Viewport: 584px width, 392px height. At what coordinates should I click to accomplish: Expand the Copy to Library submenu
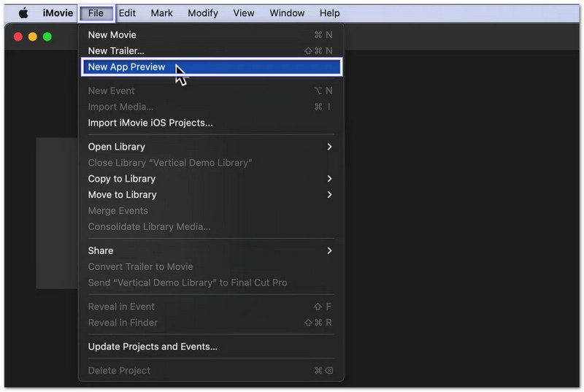click(122, 179)
